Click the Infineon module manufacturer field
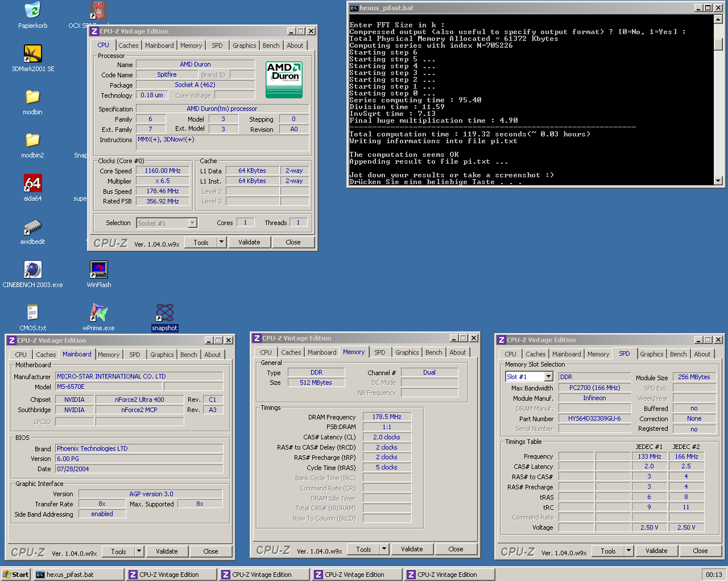 pos(594,398)
